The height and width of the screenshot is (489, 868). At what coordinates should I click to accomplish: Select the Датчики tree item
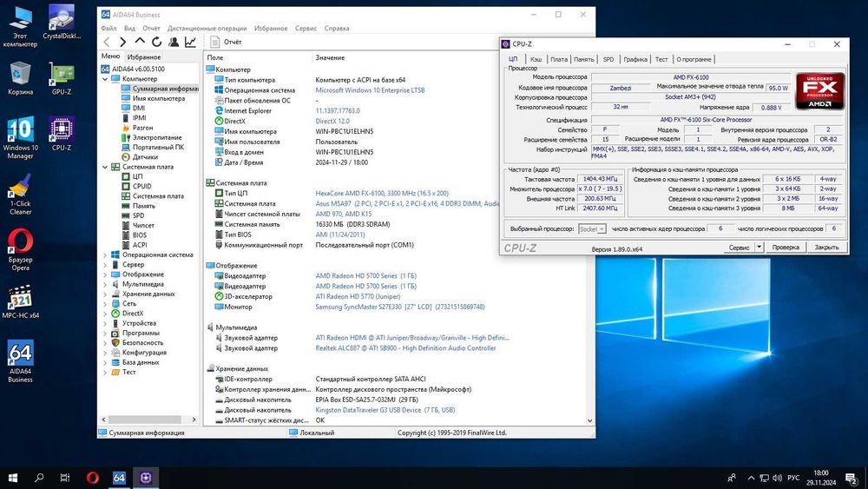tap(144, 156)
